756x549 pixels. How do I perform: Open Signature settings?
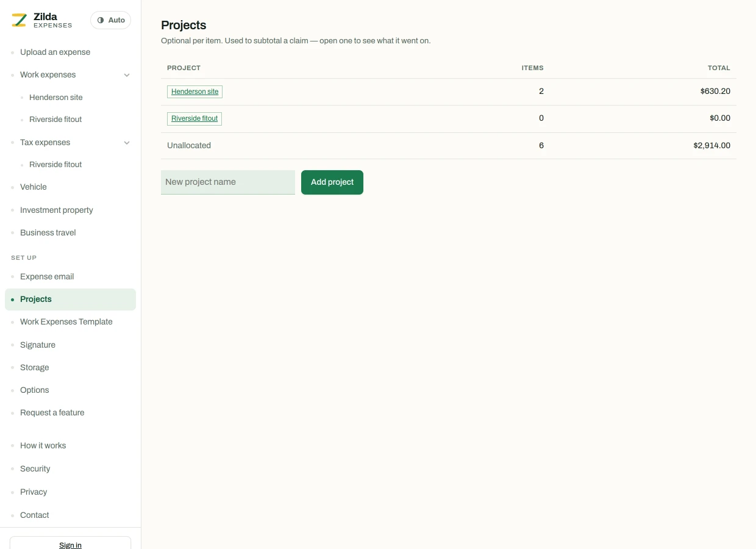pyautogui.click(x=38, y=345)
